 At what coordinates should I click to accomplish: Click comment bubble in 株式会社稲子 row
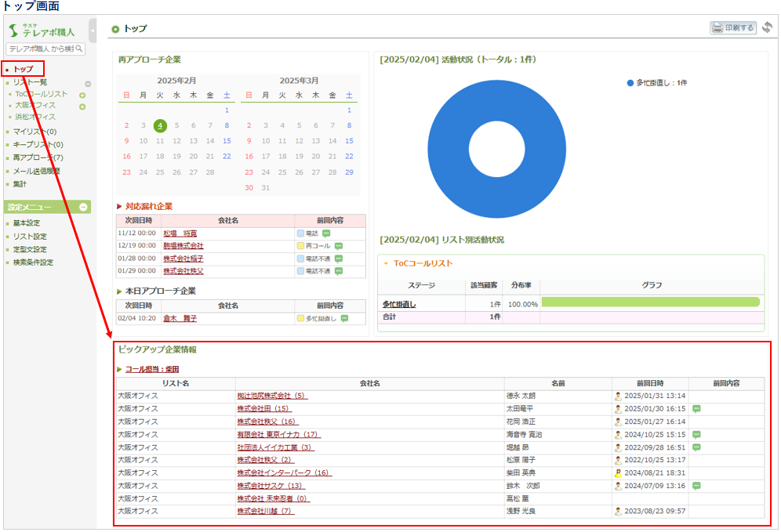339,259
